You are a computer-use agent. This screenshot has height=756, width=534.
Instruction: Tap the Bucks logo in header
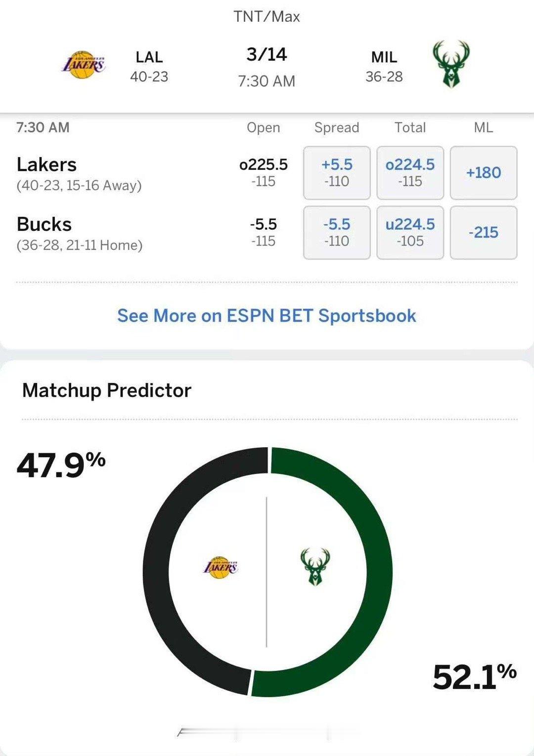pos(451,64)
